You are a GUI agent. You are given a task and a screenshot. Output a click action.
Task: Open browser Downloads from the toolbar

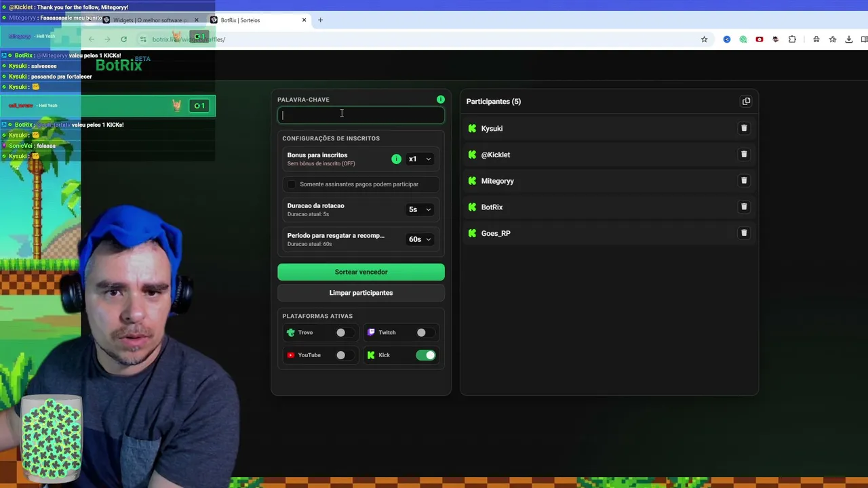(x=849, y=39)
